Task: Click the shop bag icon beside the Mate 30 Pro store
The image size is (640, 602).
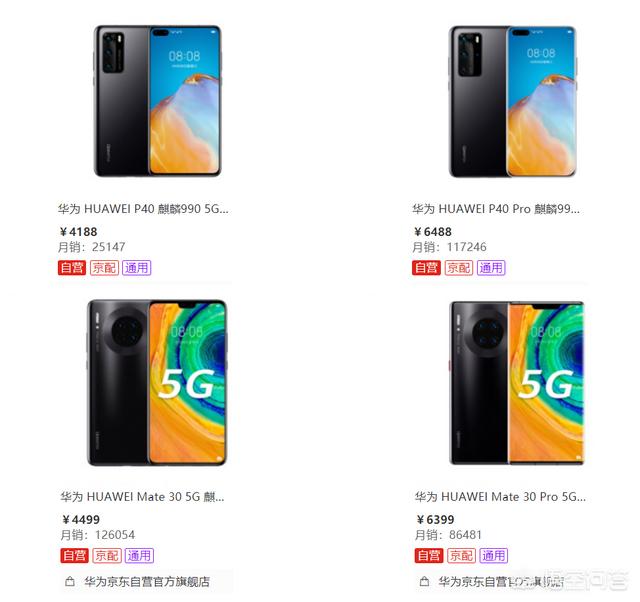Action: [424, 582]
